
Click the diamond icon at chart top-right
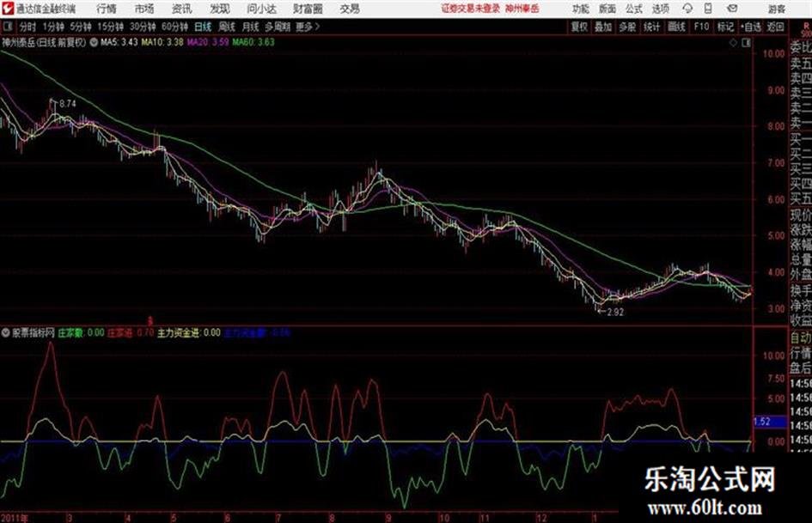pos(733,43)
